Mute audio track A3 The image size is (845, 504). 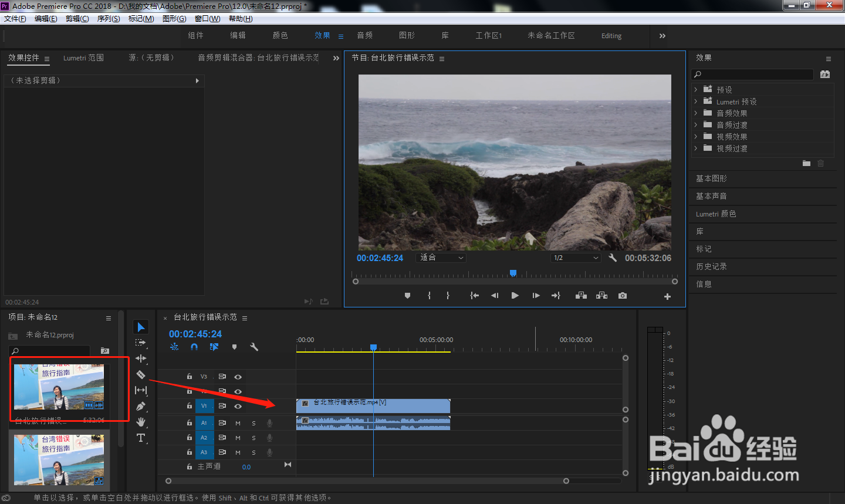238,452
